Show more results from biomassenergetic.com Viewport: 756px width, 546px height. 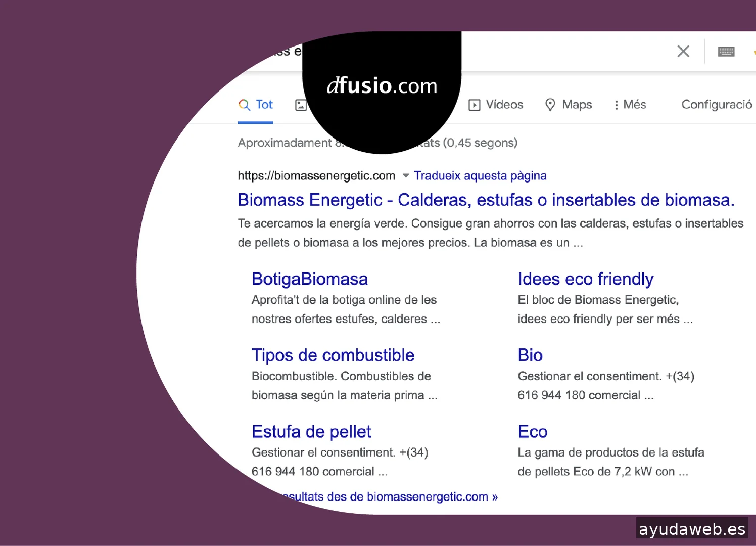(x=389, y=497)
